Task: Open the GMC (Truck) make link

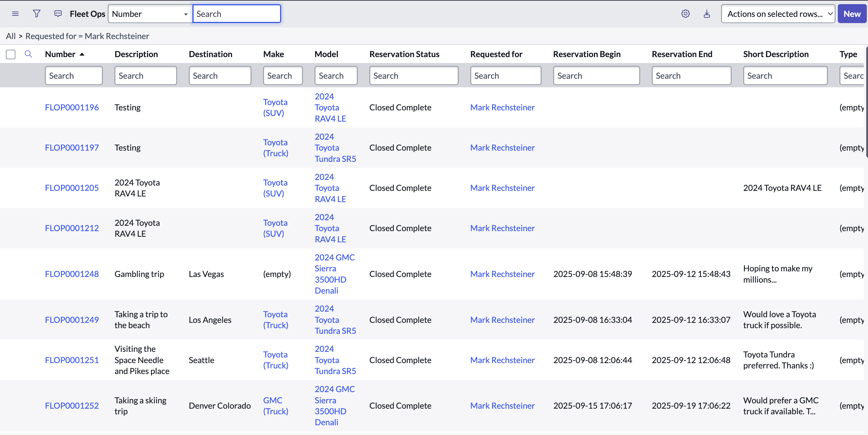Action: pyautogui.click(x=275, y=406)
